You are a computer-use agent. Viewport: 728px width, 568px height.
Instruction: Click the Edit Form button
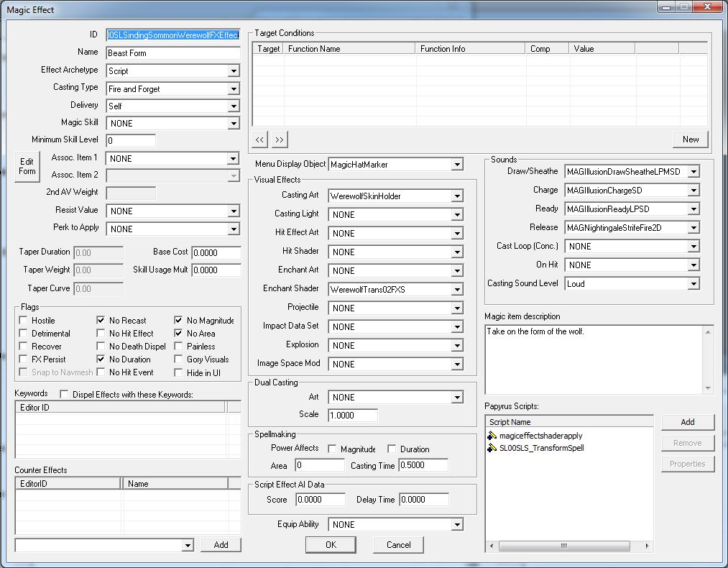click(x=27, y=167)
